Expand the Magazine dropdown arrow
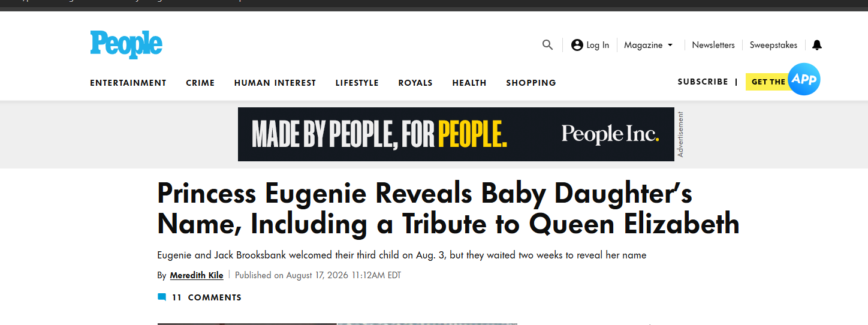 click(x=670, y=45)
